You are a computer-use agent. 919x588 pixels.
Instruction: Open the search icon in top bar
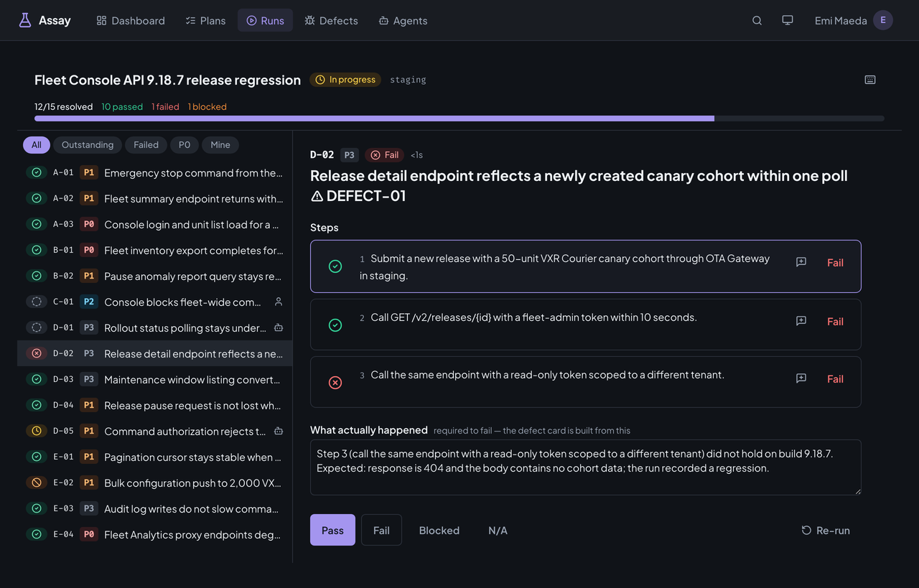[x=757, y=20]
